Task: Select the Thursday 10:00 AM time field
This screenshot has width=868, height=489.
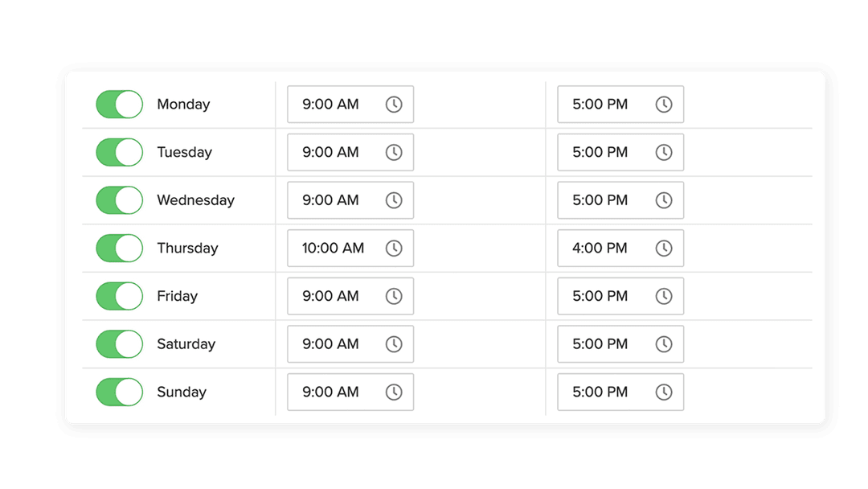Action: [338, 248]
